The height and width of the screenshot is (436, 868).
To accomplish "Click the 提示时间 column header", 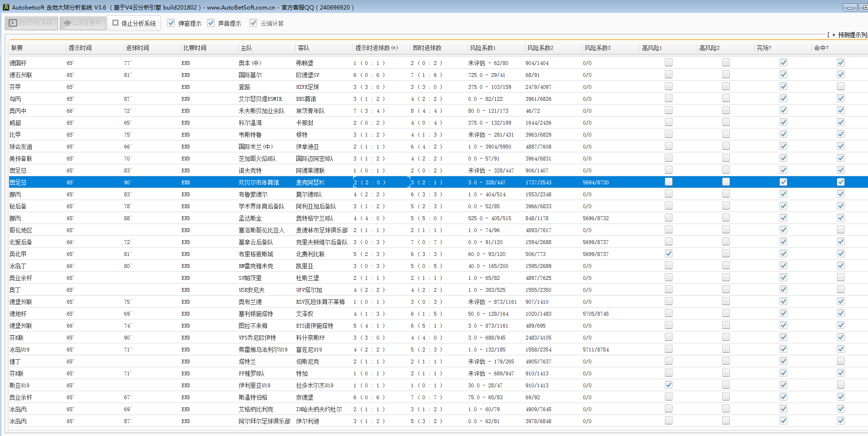I will pos(80,48).
